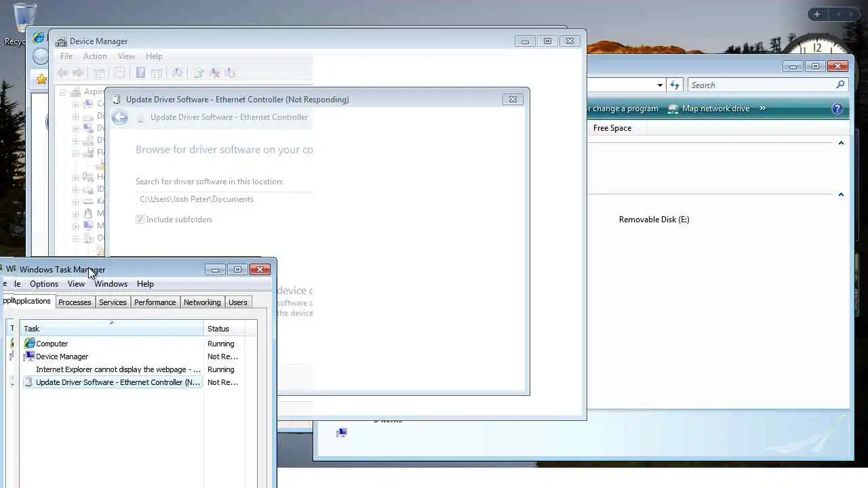Screen dimensions: 868x488
Task: Open the Windows menu in Task Manager
Action: 111,284
